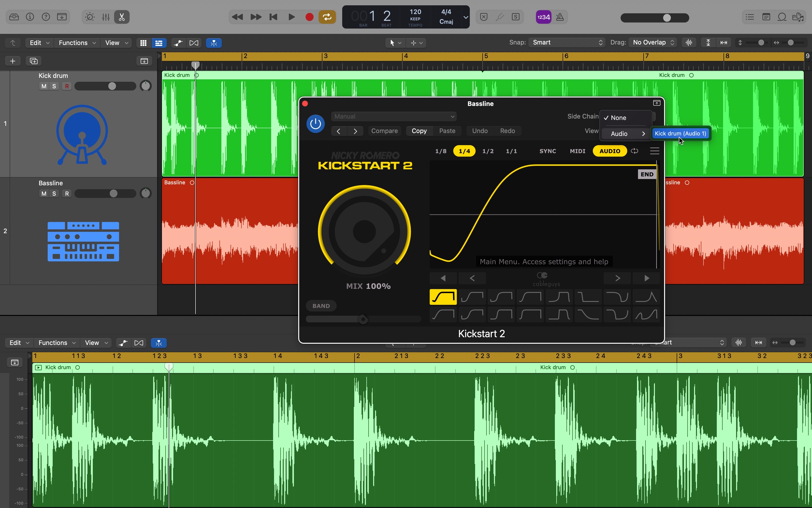
Task: Fast forward the transport
Action: pos(256,17)
